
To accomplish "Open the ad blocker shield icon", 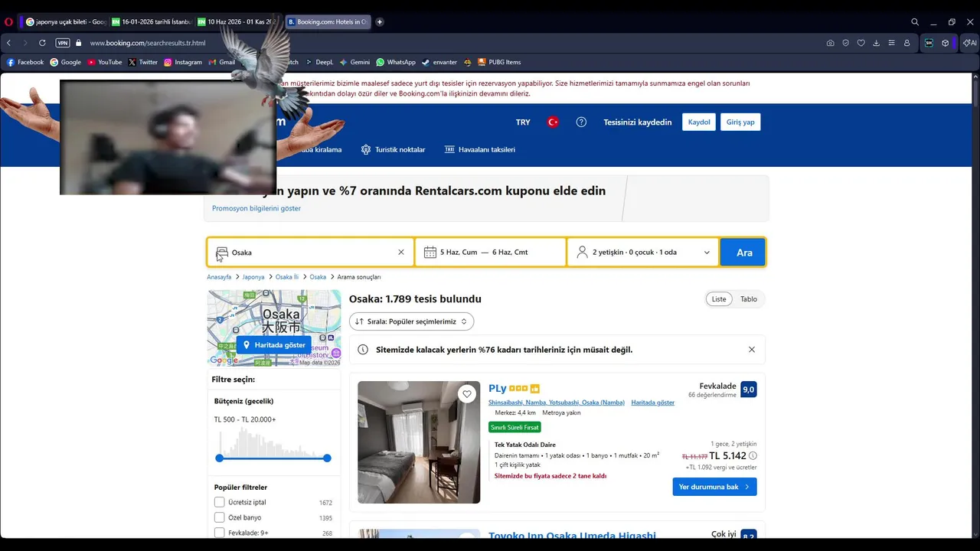I will (x=846, y=43).
